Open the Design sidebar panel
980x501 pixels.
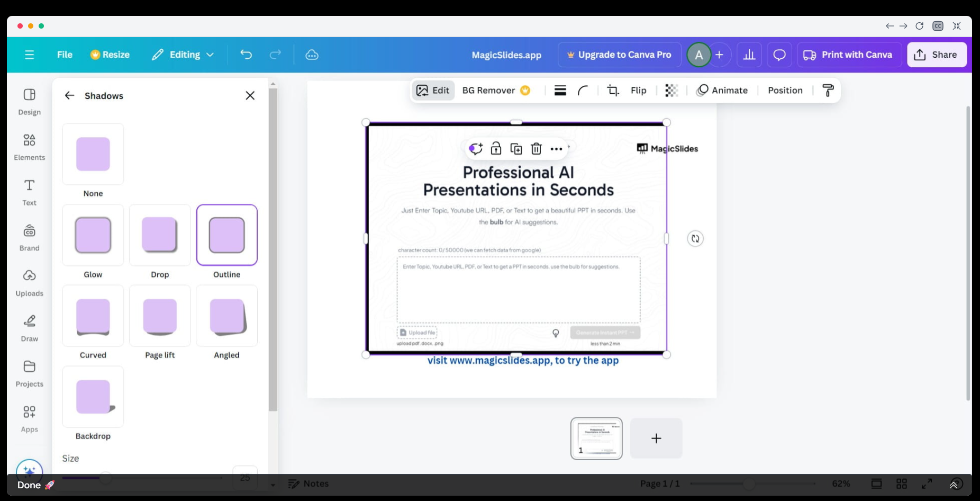coord(30,102)
